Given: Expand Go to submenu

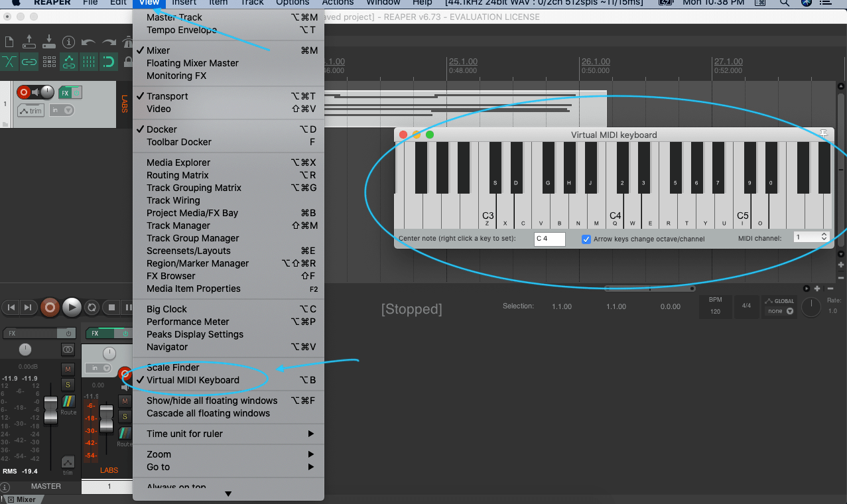Looking at the screenshot, I should click(x=228, y=467).
